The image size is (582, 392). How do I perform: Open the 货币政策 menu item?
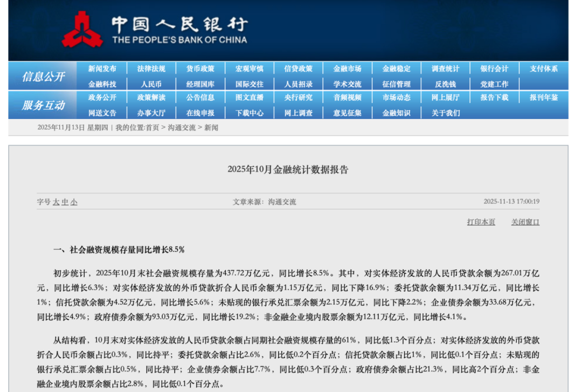(x=200, y=68)
